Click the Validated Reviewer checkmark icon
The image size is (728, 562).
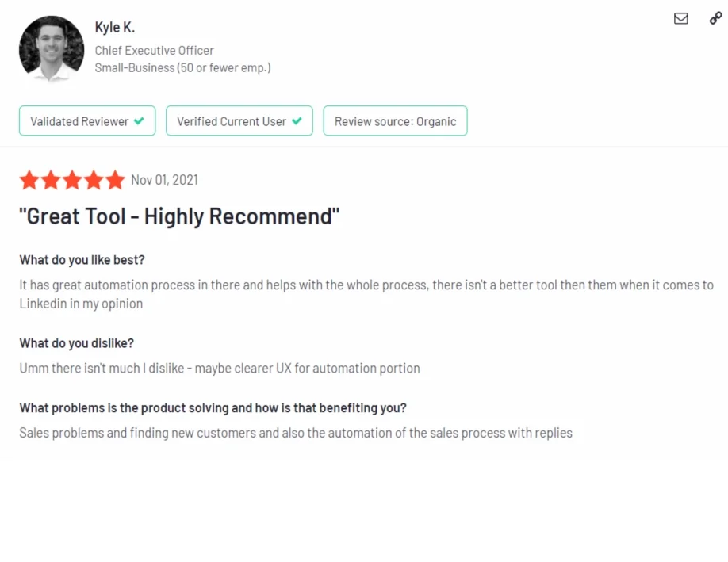(139, 121)
